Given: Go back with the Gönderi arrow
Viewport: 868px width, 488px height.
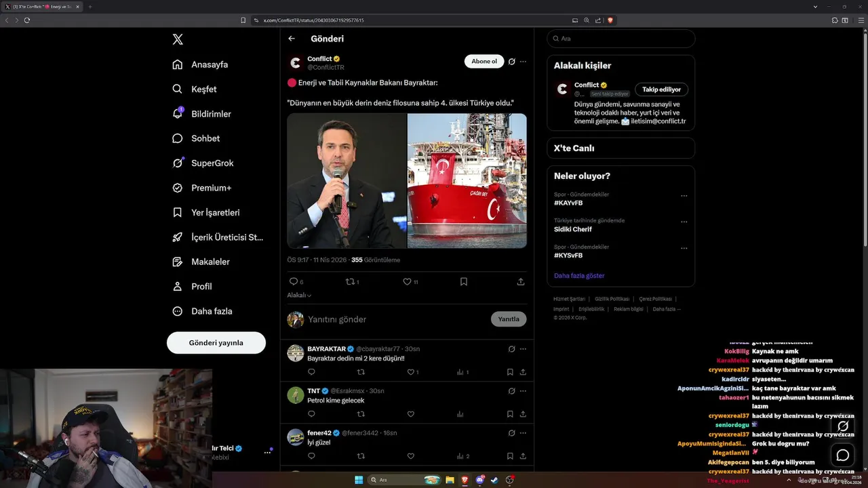Looking at the screenshot, I should (x=292, y=39).
